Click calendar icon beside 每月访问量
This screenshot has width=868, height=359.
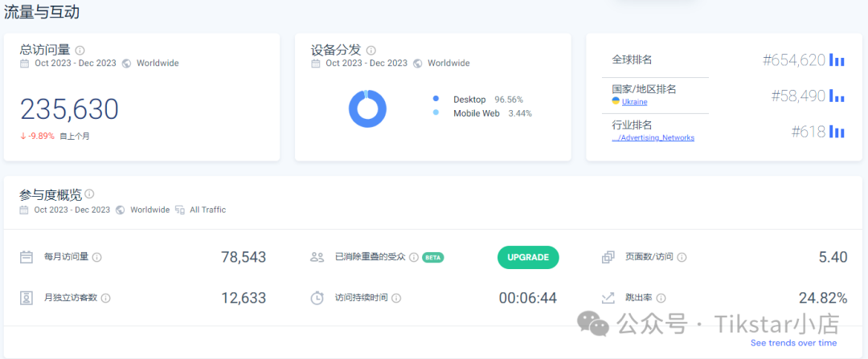click(27, 257)
